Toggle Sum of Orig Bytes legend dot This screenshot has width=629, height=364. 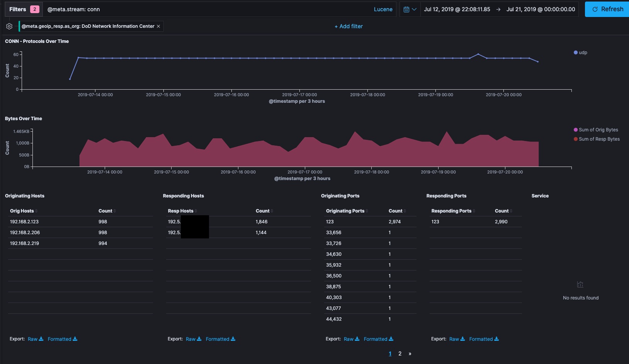tap(576, 130)
